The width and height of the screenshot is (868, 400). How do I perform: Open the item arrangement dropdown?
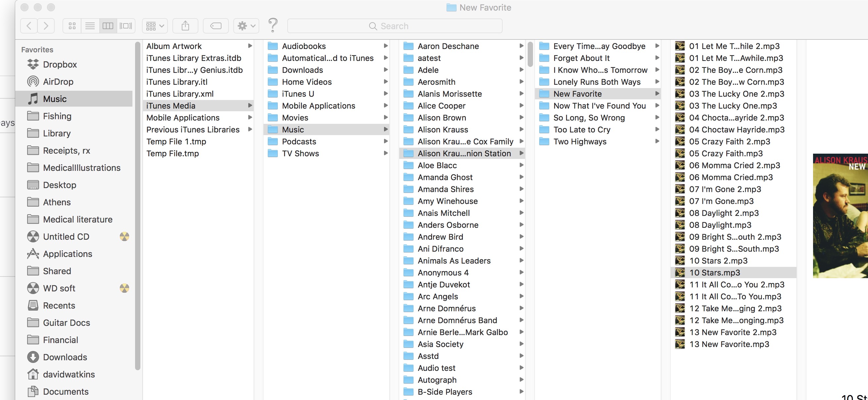tap(155, 26)
